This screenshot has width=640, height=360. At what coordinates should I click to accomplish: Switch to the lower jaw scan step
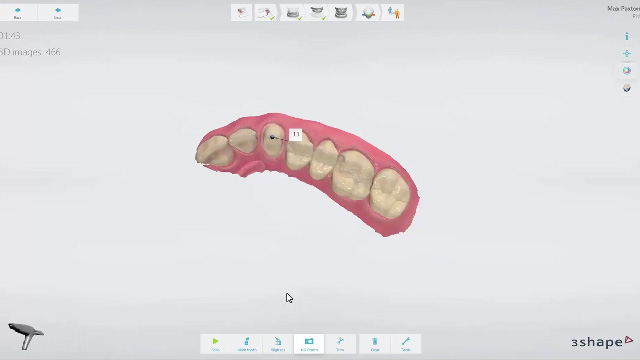point(293,13)
